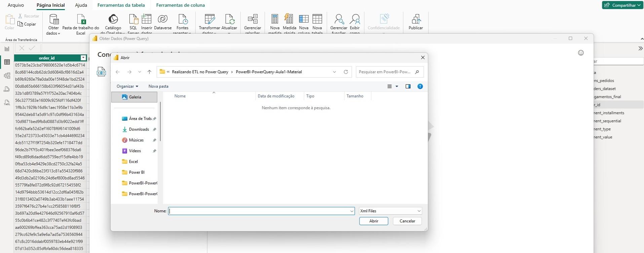Toggle the preview pane in Abrir dialog
The image size is (644, 253).
408,86
